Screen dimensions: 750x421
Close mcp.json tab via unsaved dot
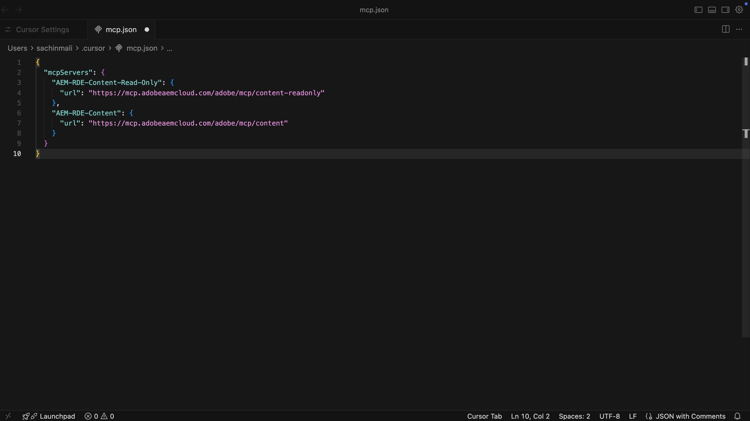pyautogui.click(x=147, y=30)
